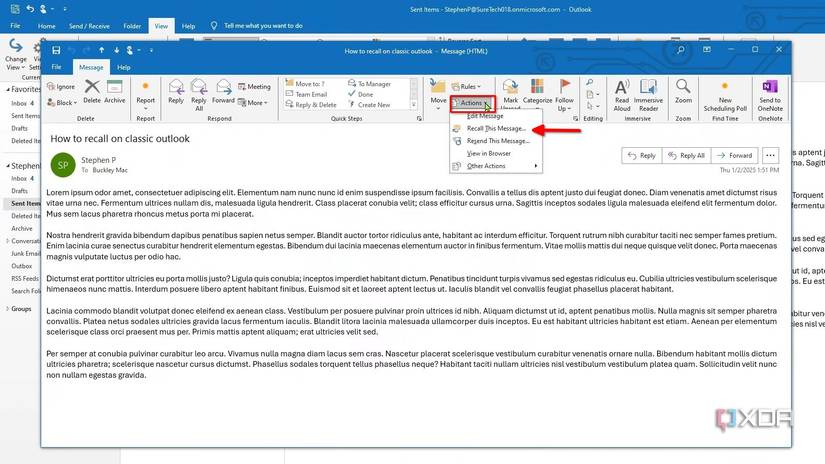
Task: Delete the message with the X icon
Action: (92, 91)
